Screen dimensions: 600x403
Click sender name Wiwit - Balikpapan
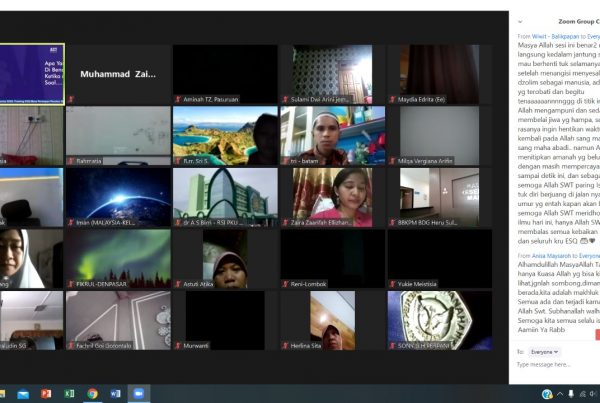pos(549,34)
